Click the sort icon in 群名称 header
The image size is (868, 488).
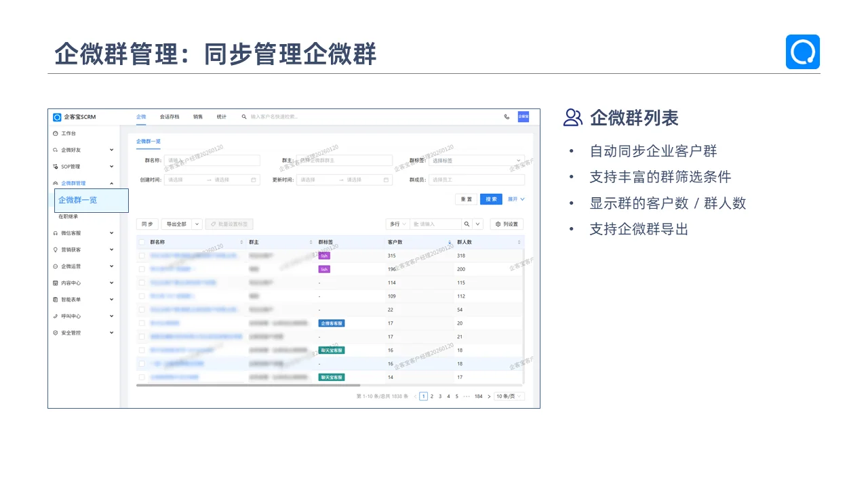click(x=241, y=242)
